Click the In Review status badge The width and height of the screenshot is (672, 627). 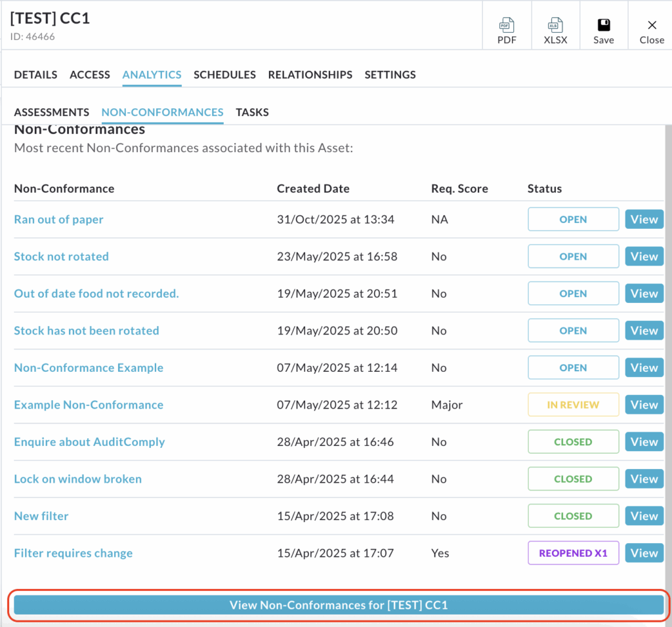[573, 405]
